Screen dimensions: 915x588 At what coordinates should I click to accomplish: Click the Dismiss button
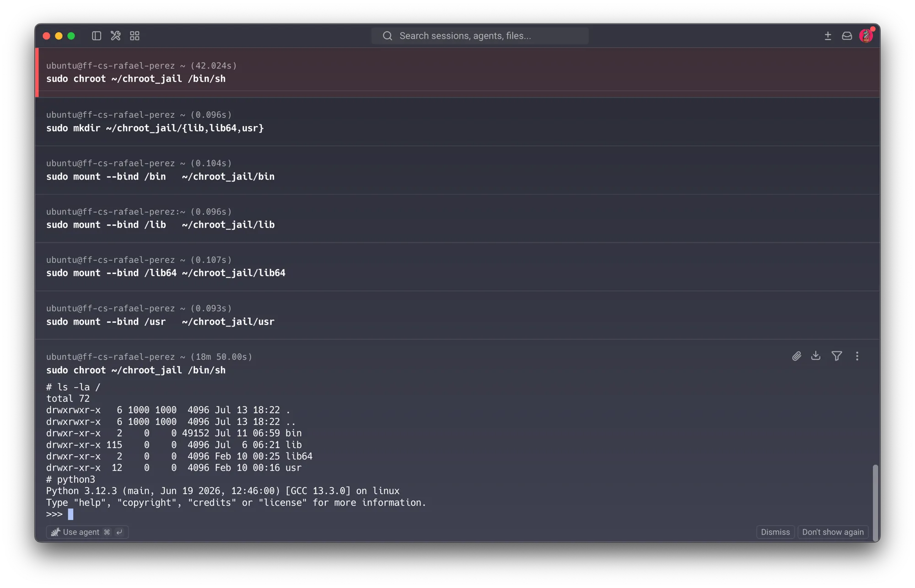pyautogui.click(x=775, y=532)
